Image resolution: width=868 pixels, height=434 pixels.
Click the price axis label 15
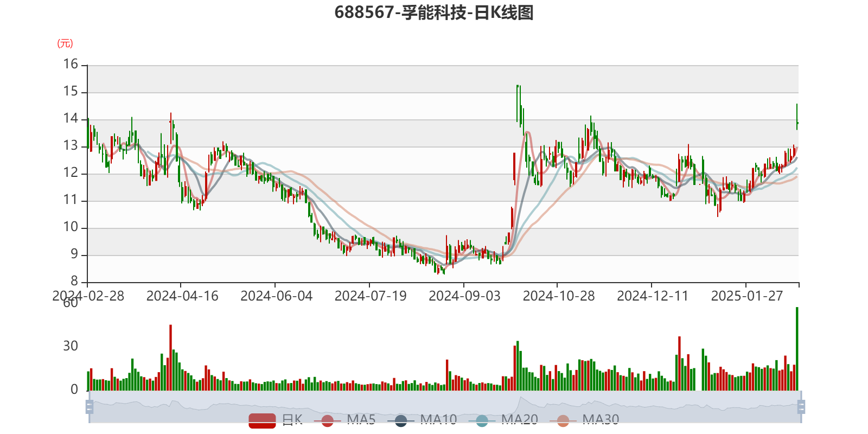[x=71, y=91]
